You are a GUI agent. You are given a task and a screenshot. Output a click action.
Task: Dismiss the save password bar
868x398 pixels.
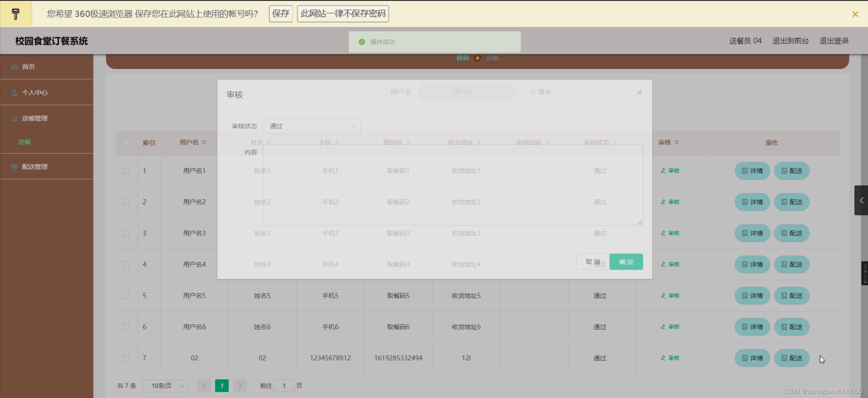click(x=855, y=14)
